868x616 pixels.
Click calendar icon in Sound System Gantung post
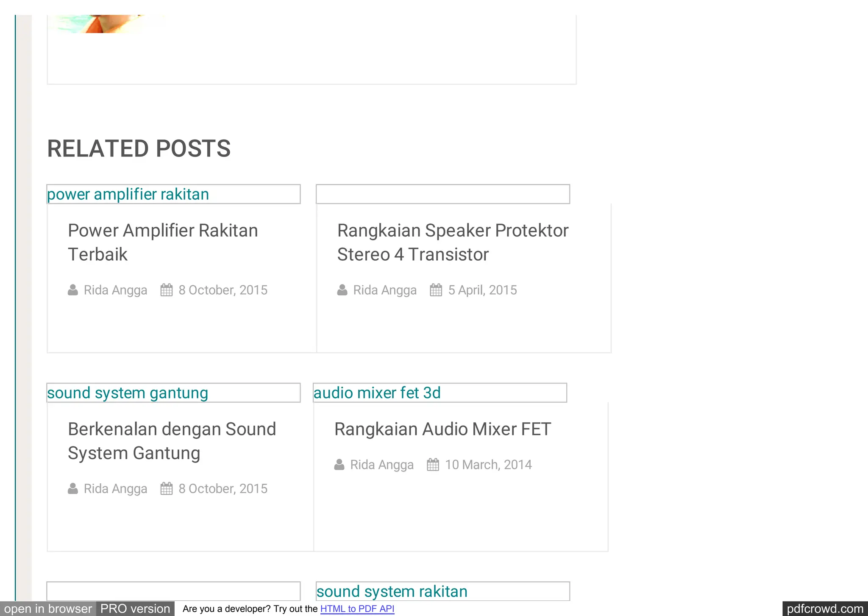(167, 489)
